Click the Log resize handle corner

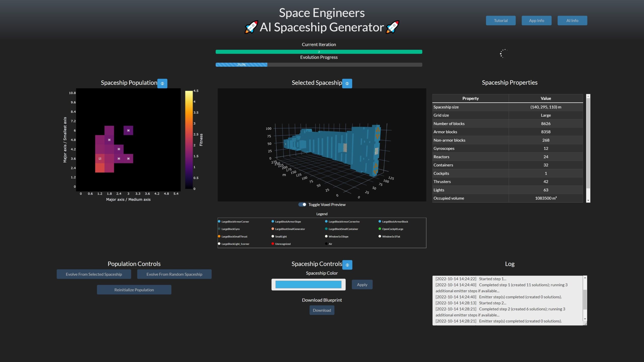(585, 324)
